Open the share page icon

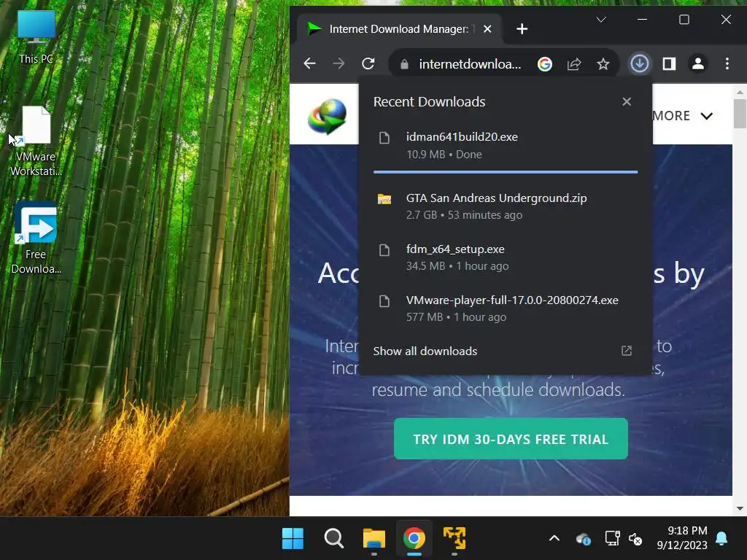pyautogui.click(x=574, y=64)
